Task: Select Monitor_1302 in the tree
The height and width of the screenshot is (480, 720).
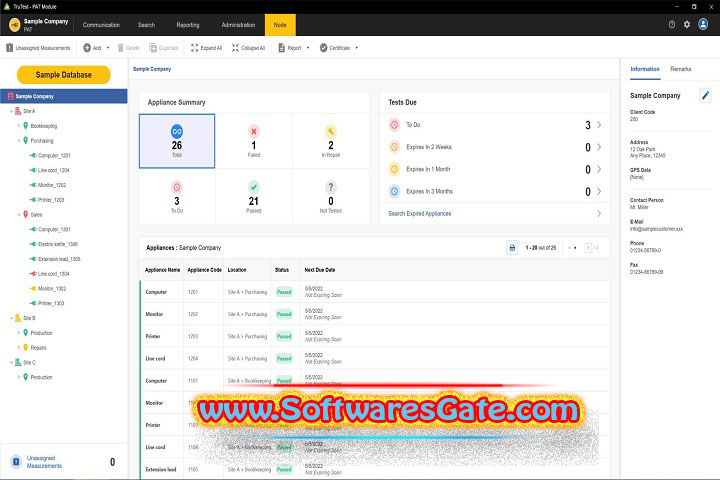Action: pos(48,288)
